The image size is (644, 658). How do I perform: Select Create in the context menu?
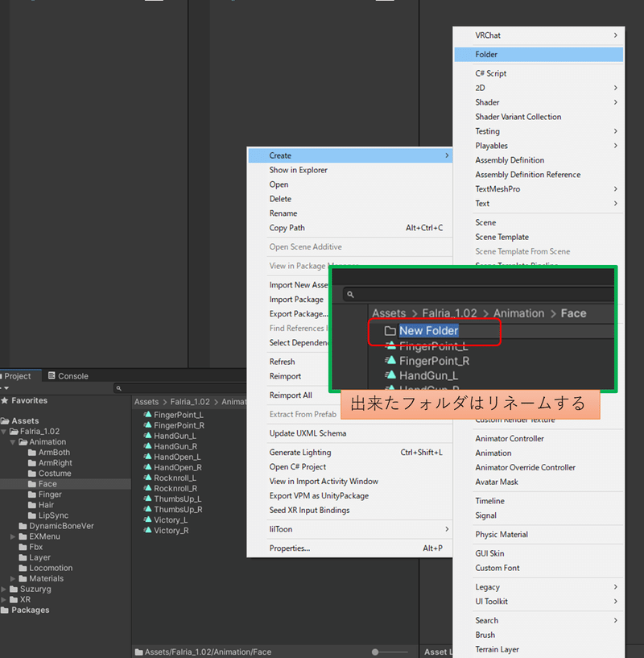[349, 155]
